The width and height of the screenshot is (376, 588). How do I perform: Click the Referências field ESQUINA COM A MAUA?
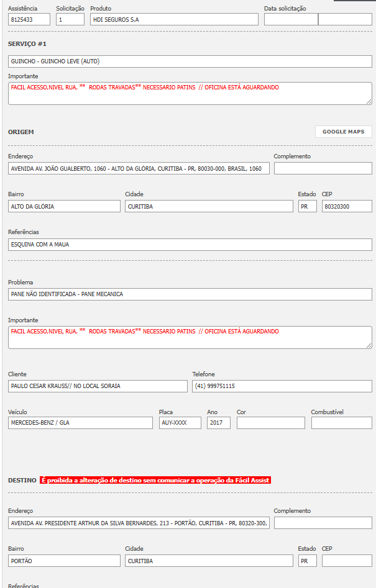[x=190, y=245]
